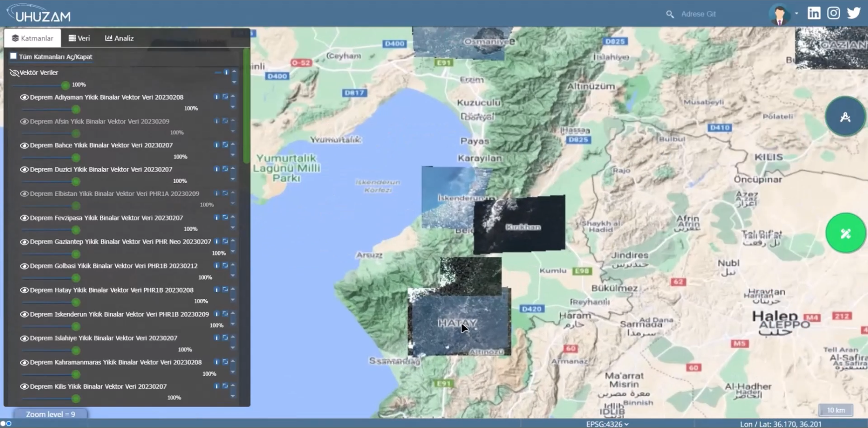Click the Zoom level = 9 label
The width and height of the screenshot is (868, 428).
click(x=50, y=414)
